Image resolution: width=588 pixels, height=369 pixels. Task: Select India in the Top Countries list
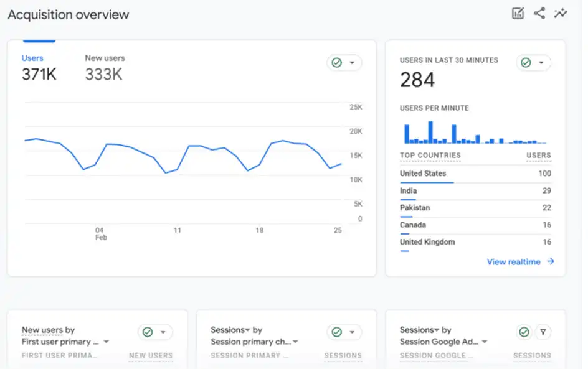pyautogui.click(x=408, y=190)
